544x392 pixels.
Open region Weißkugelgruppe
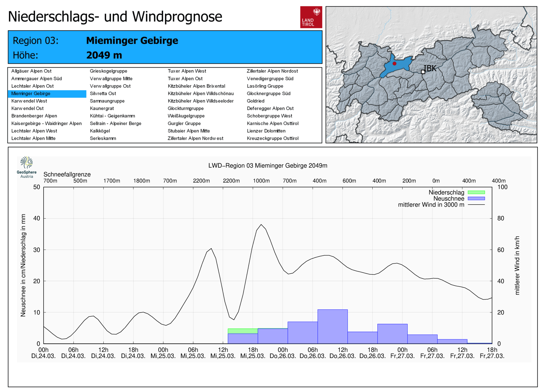(x=186, y=116)
